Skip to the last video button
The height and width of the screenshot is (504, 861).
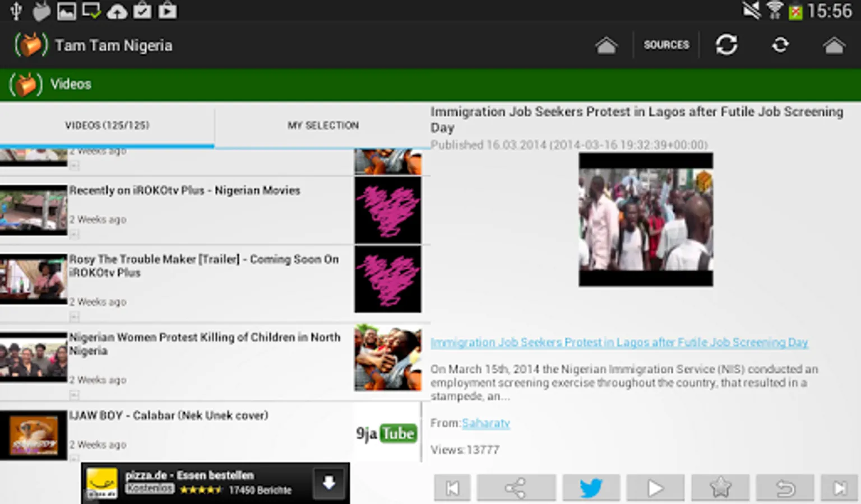[839, 488]
